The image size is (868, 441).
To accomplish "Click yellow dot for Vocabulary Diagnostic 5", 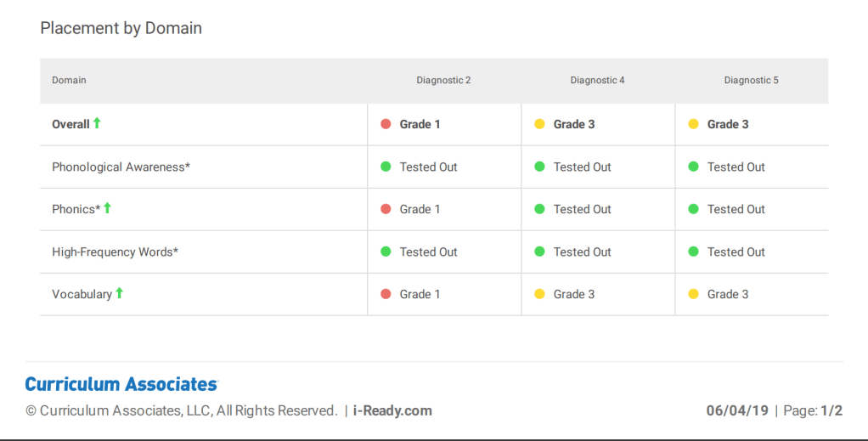I will pyautogui.click(x=693, y=294).
